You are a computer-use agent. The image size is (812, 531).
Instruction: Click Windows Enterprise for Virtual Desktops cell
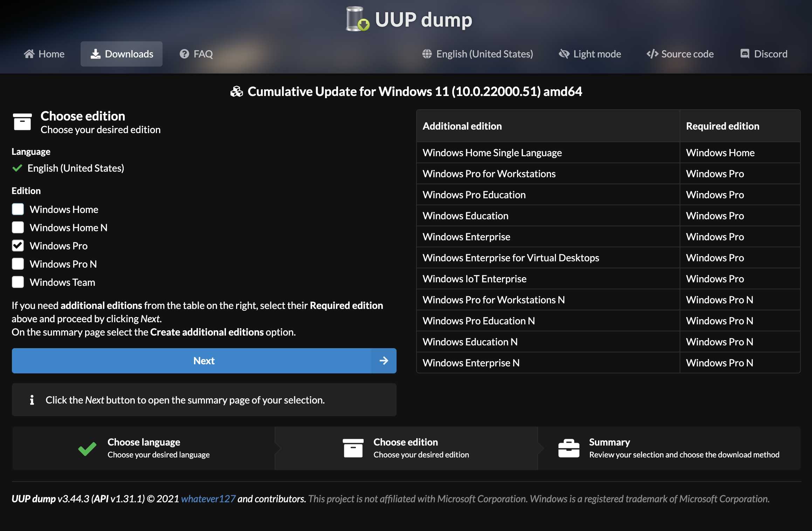[x=548, y=258]
